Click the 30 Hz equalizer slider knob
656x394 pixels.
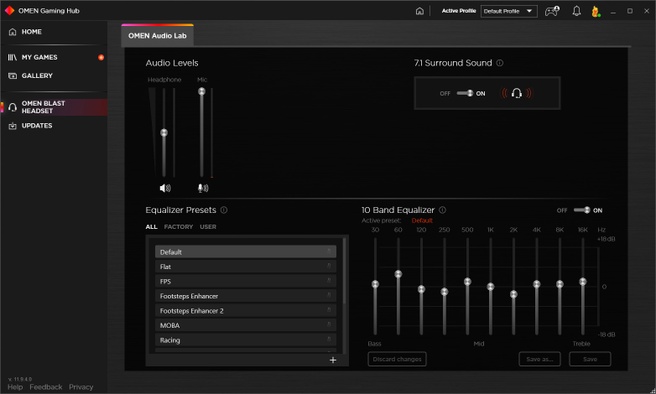pyautogui.click(x=375, y=284)
